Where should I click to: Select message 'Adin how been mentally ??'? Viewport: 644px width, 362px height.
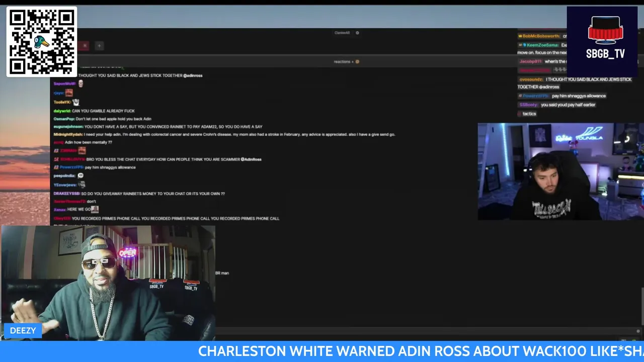(89, 143)
